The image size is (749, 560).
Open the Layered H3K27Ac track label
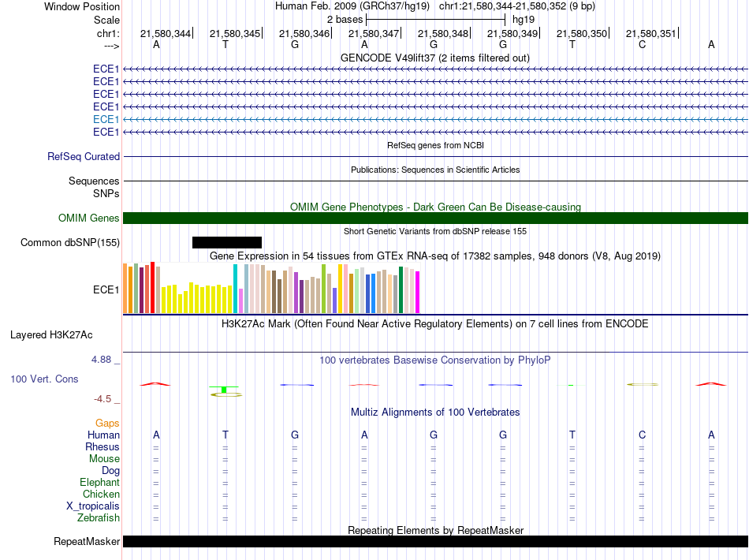click(x=51, y=334)
